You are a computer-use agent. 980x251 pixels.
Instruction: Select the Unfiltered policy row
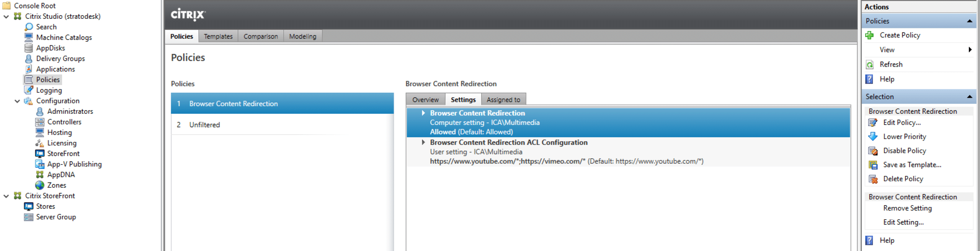pyautogui.click(x=282, y=125)
